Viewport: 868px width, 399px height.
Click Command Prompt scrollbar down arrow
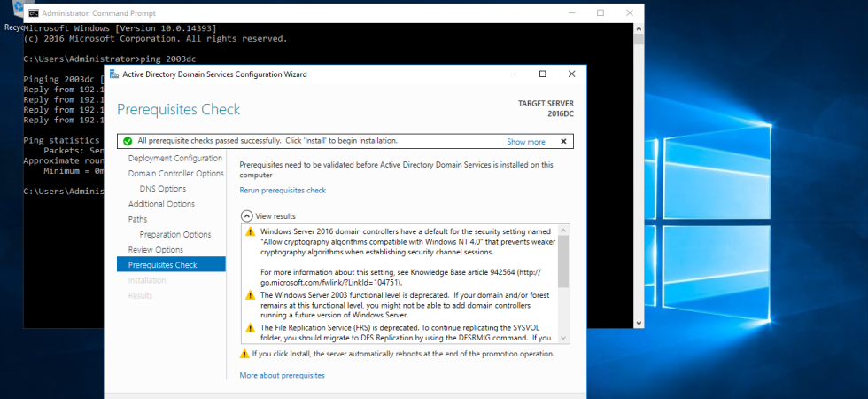tap(639, 323)
